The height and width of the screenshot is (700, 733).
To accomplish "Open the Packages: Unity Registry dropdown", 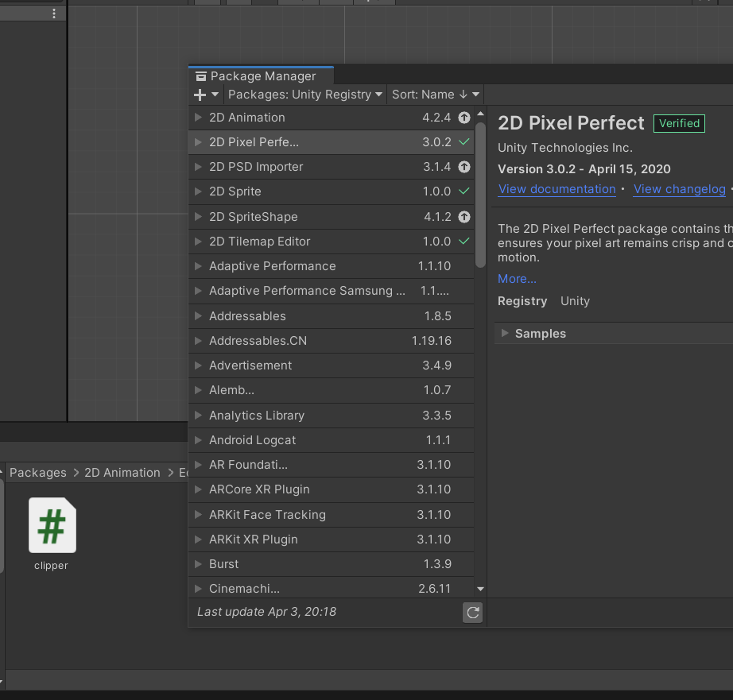I will (304, 95).
